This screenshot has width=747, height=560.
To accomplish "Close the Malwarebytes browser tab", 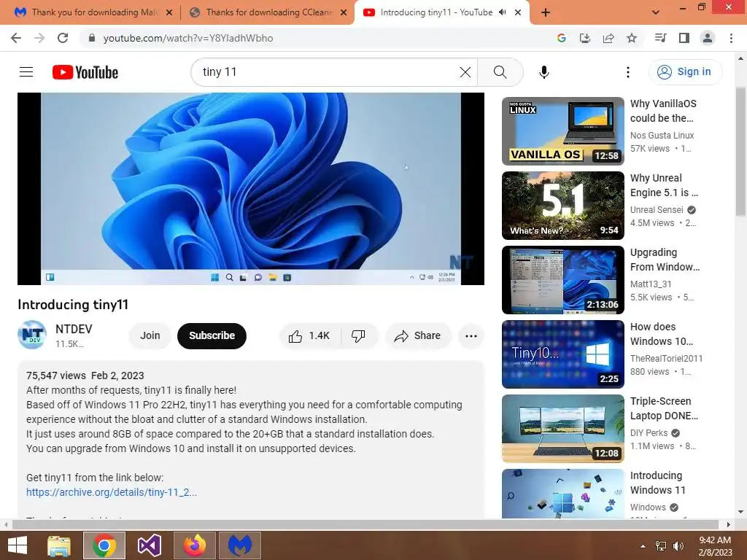I will pos(169,12).
